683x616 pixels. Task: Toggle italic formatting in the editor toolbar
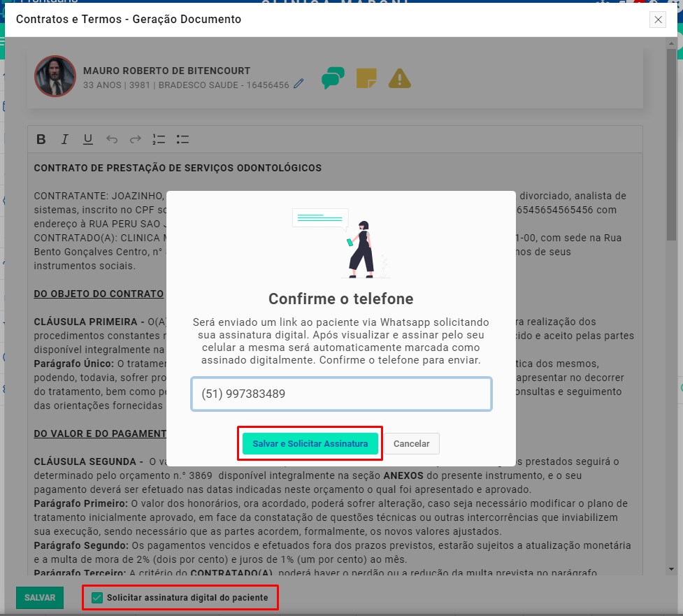pyautogui.click(x=64, y=139)
